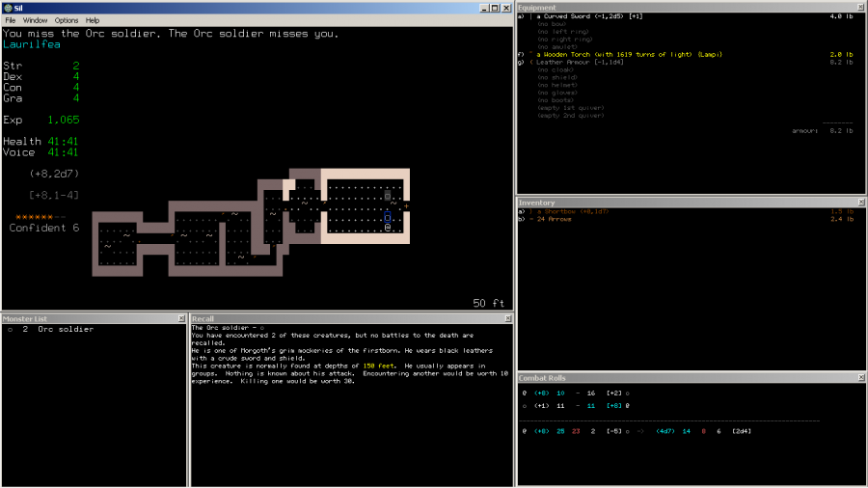Click the '(no amulet)' slot in Equipment
Image resolution: width=868 pixels, height=488 pixels.
pos(557,47)
